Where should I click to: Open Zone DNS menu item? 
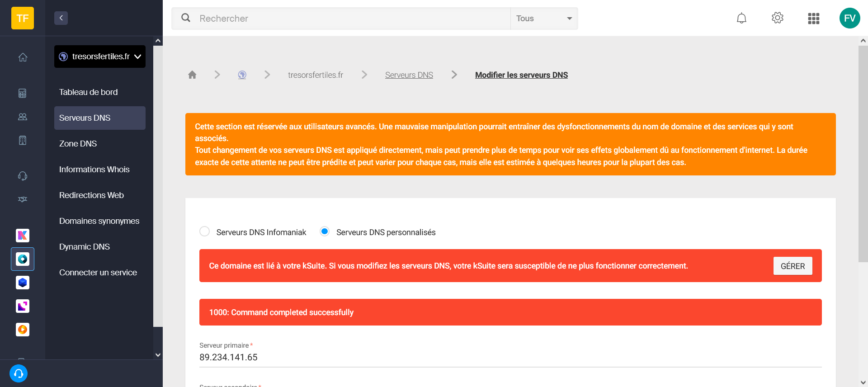coord(100,144)
